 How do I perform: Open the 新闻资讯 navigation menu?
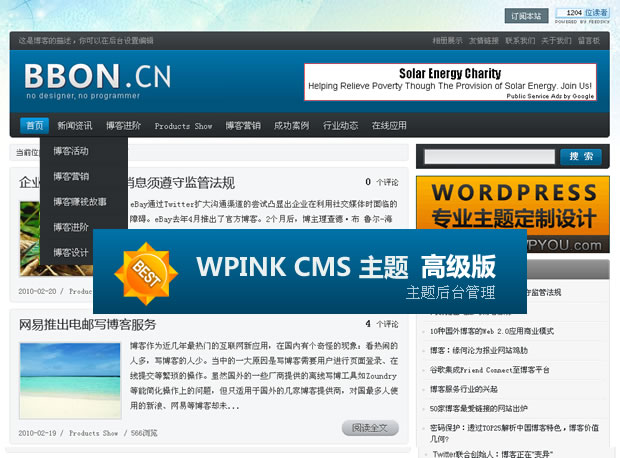(74, 126)
